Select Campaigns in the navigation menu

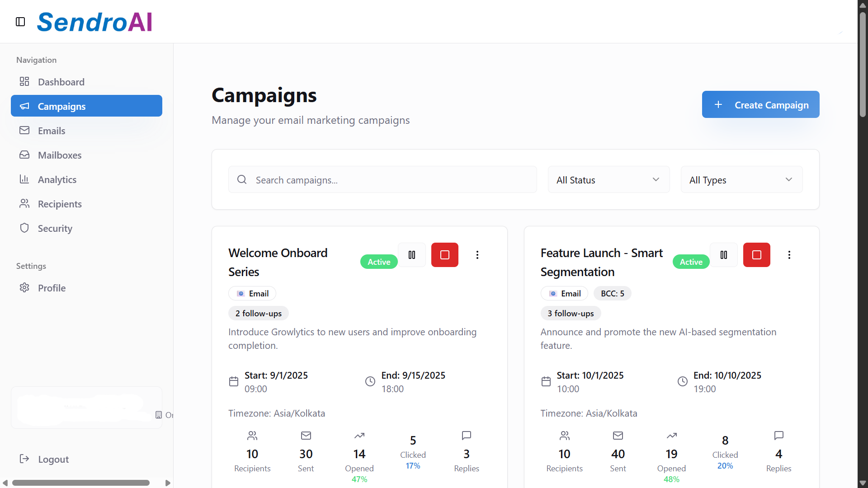[62, 106]
